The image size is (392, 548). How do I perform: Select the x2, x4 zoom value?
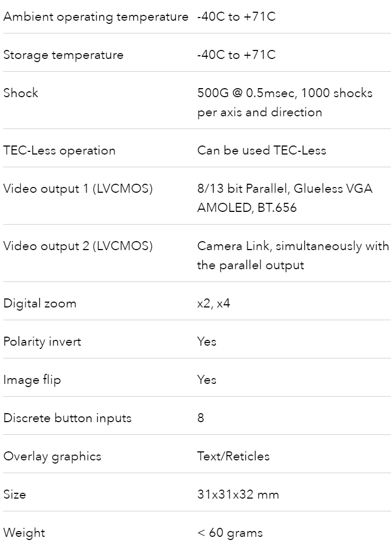[214, 303]
